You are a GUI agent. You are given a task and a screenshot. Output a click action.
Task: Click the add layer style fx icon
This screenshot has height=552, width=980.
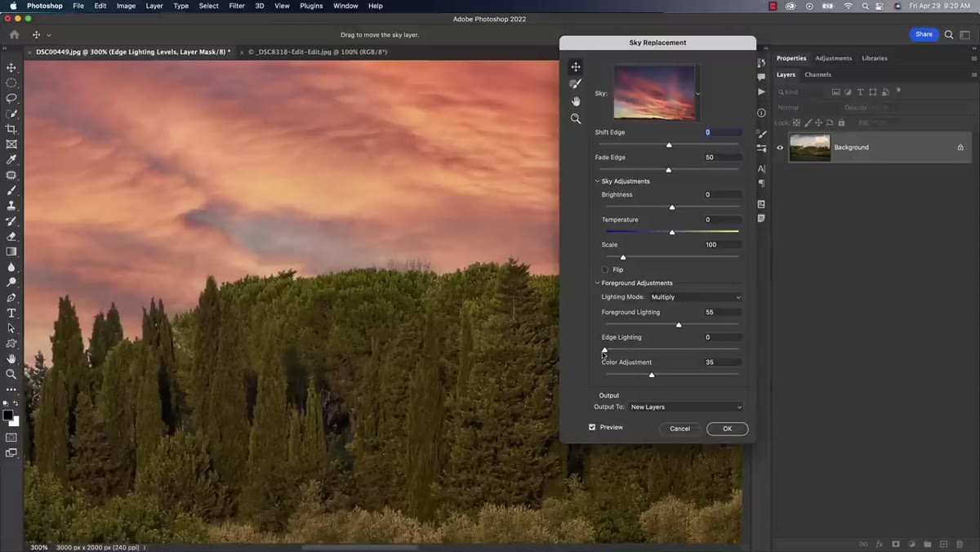click(880, 544)
